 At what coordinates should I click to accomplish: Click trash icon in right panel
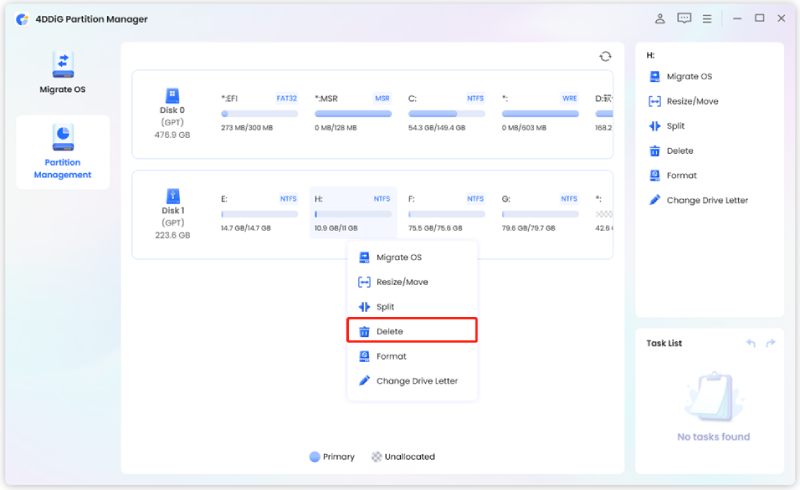(x=655, y=151)
